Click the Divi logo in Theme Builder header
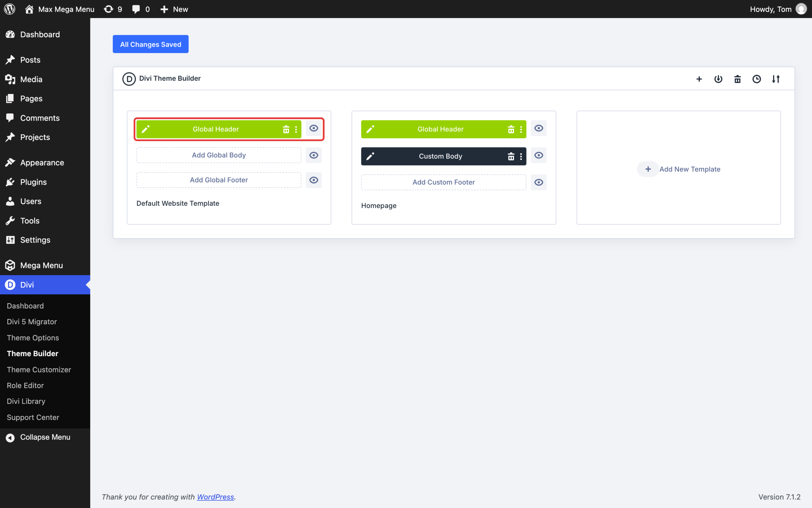The height and width of the screenshot is (508, 812). [129, 79]
